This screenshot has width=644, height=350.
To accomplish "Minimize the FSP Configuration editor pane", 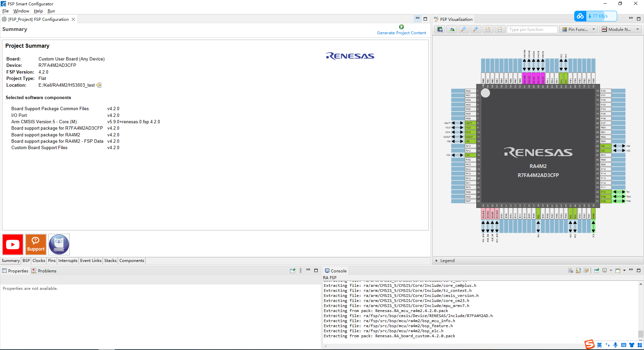I will [418, 18].
